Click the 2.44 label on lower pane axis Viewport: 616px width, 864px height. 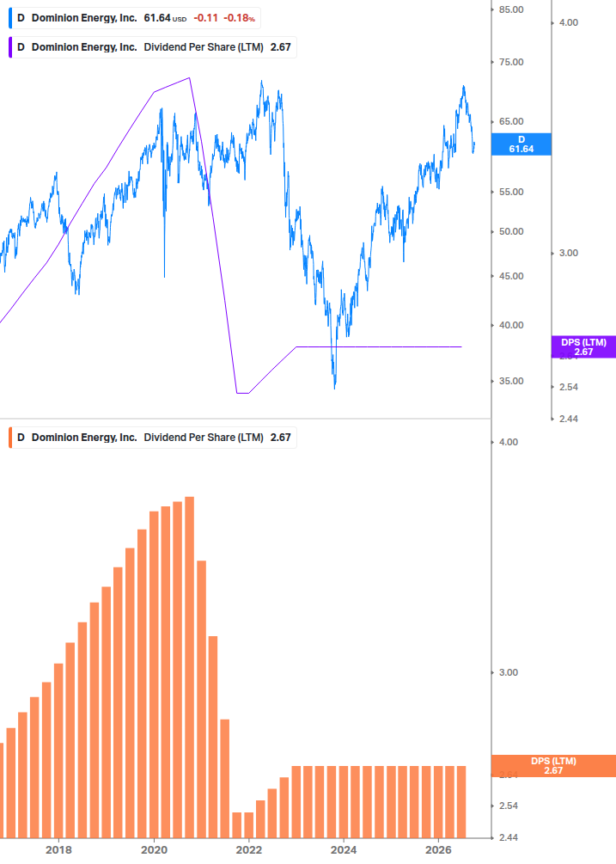coord(508,837)
